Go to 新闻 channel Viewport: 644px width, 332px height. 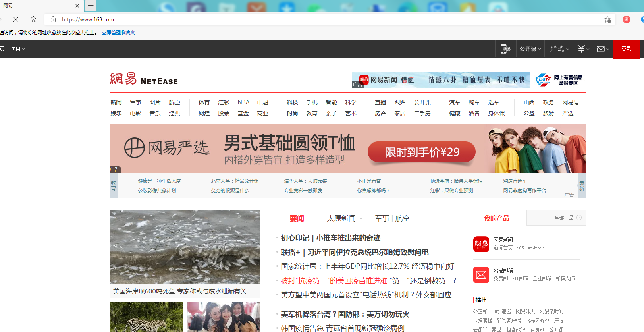116,102
